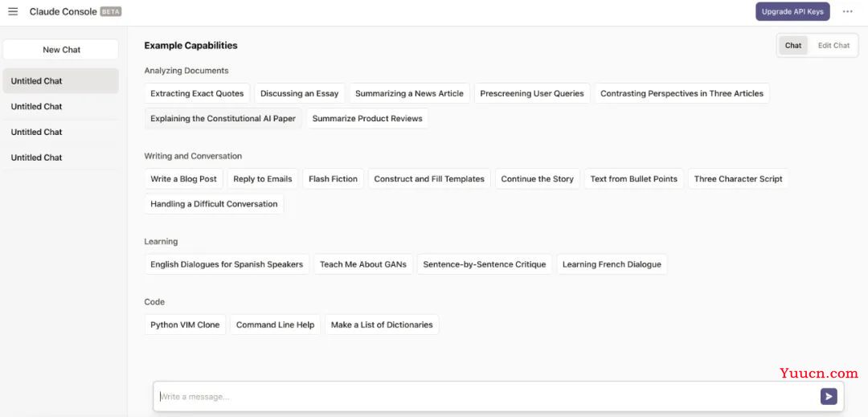Choose Extracting Exact Quotes example

(197, 93)
